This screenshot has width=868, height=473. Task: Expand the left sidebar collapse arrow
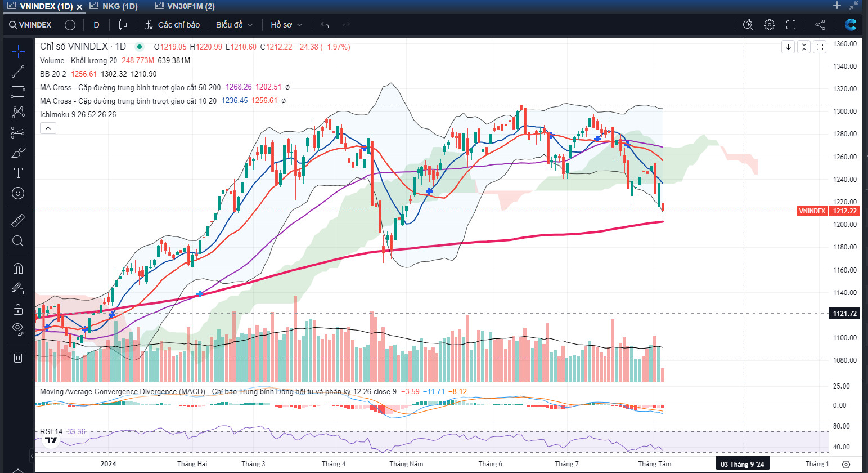[32, 456]
